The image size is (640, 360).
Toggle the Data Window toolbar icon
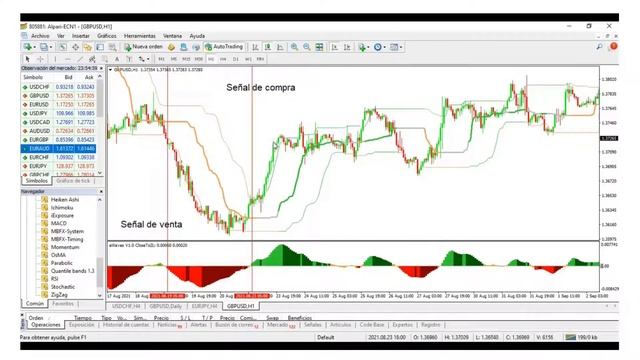pos(75,47)
